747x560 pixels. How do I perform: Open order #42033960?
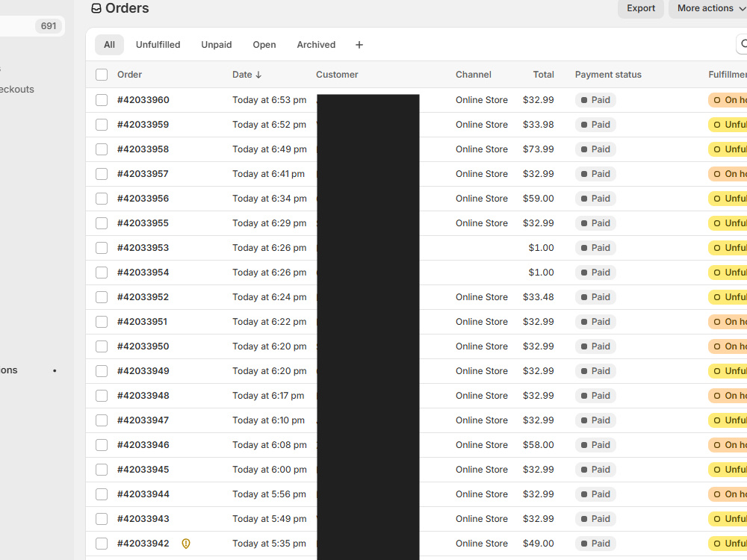point(143,100)
